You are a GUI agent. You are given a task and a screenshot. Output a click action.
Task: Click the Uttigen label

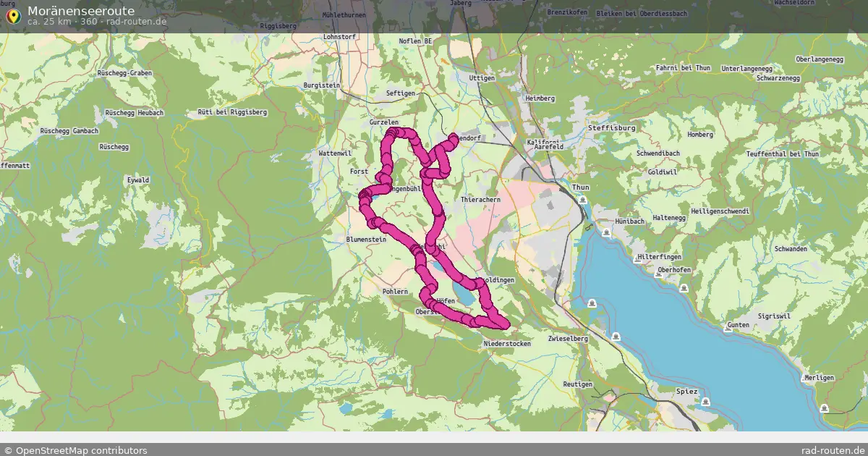coord(482,77)
